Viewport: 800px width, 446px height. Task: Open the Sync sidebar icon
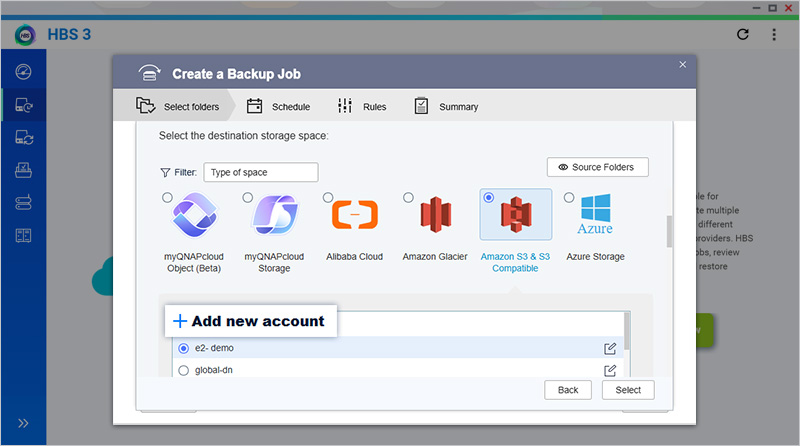click(x=24, y=138)
